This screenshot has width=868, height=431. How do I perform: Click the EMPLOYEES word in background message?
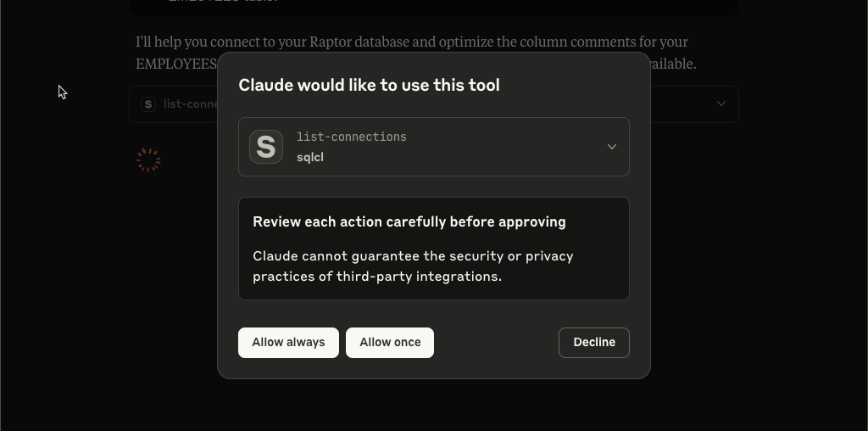click(176, 64)
